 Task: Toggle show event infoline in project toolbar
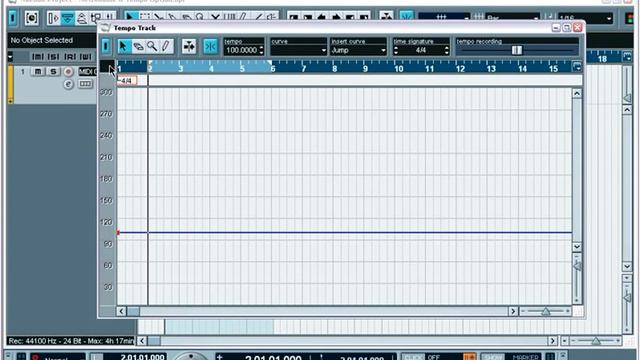pyautogui.click(x=67, y=18)
